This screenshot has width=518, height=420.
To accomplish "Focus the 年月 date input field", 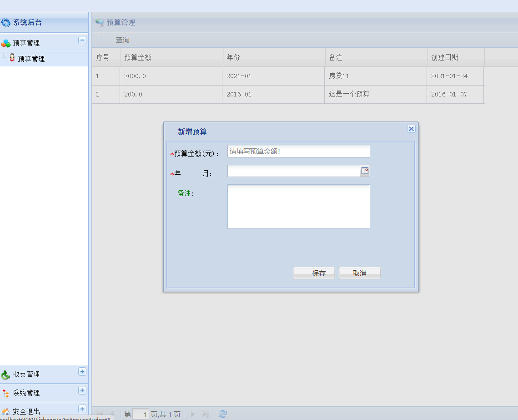I will tap(294, 171).
